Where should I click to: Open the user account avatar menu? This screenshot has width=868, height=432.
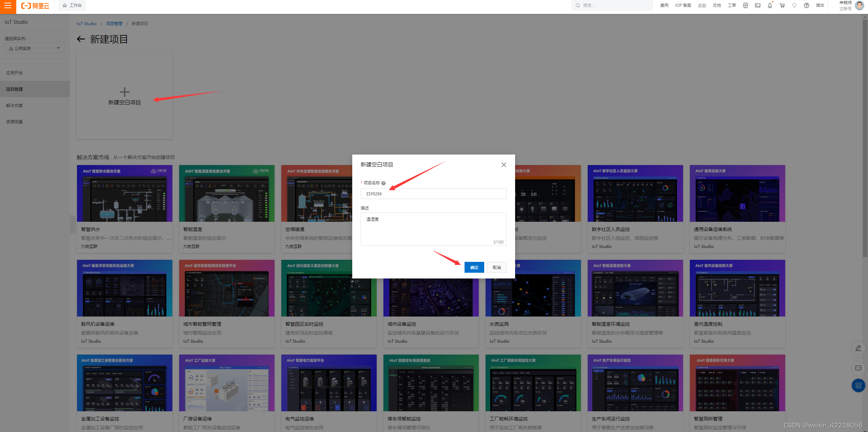(x=859, y=6)
